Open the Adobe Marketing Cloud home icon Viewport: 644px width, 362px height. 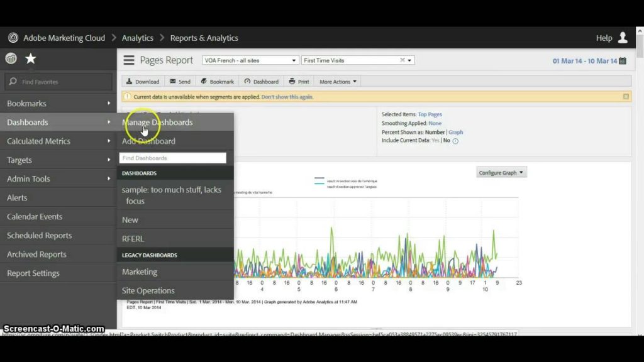13,38
